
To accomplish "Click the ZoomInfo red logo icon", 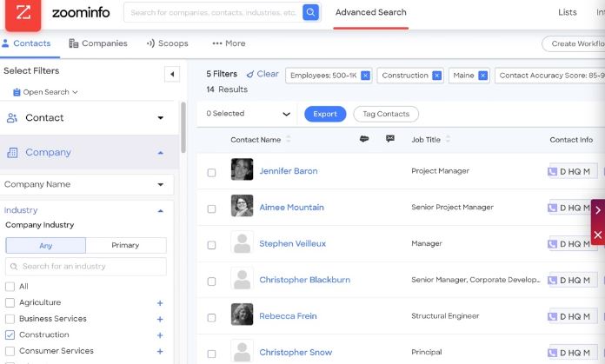I will click(23, 14).
